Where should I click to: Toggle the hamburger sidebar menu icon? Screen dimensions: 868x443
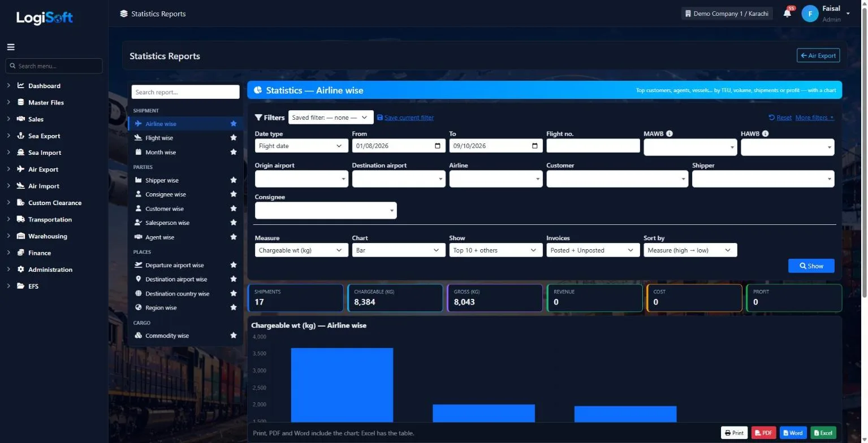coord(11,47)
